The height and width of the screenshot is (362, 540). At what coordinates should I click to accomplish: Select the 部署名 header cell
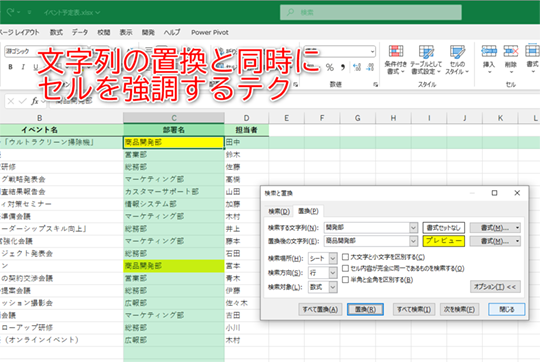[174, 130]
